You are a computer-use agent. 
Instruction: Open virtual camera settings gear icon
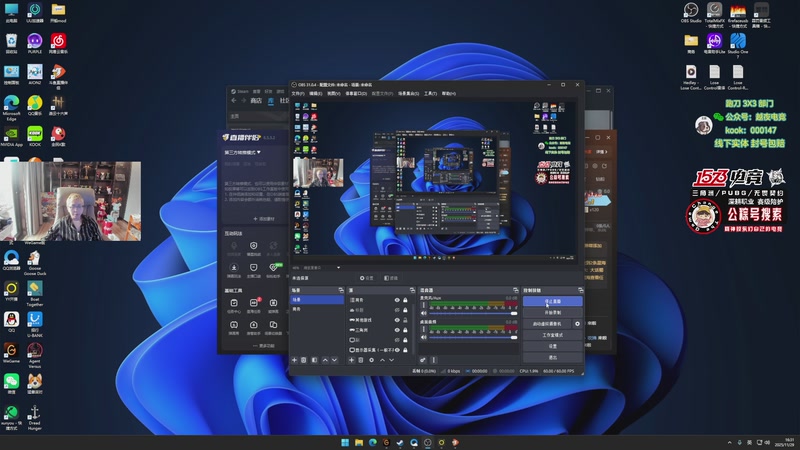(x=577, y=324)
